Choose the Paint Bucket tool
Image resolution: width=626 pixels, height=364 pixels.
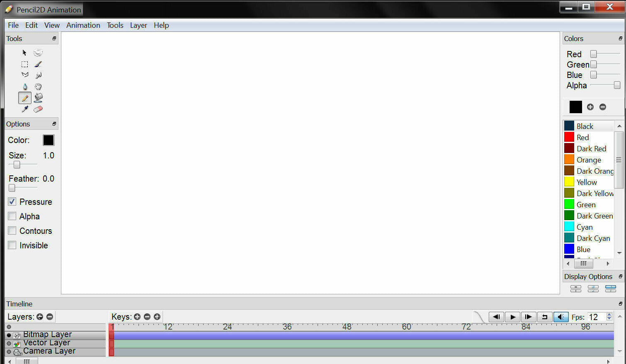coord(38,98)
